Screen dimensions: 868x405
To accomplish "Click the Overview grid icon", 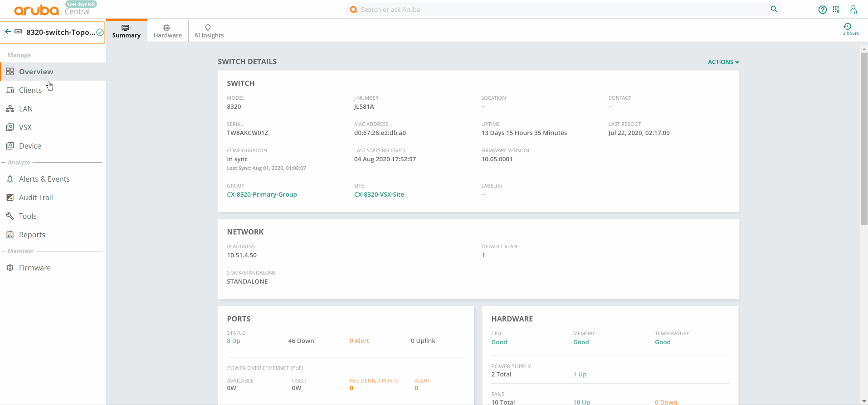I will coord(10,72).
